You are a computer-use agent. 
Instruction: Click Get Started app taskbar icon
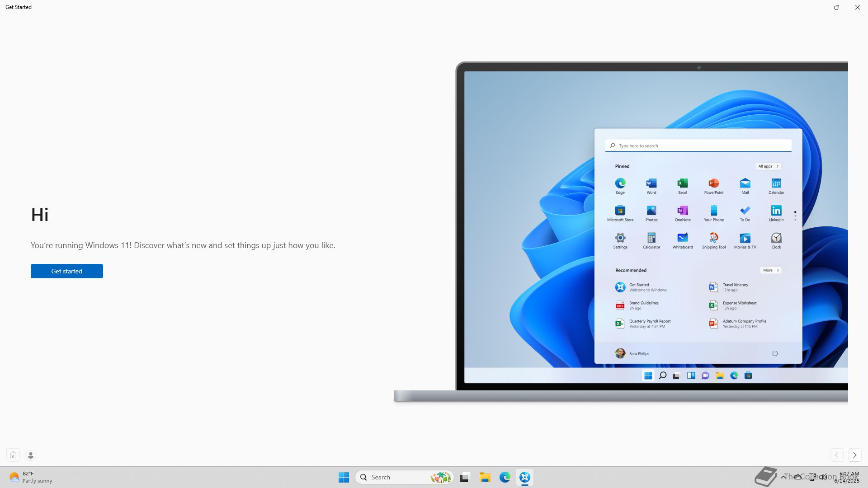(x=524, y=477)
